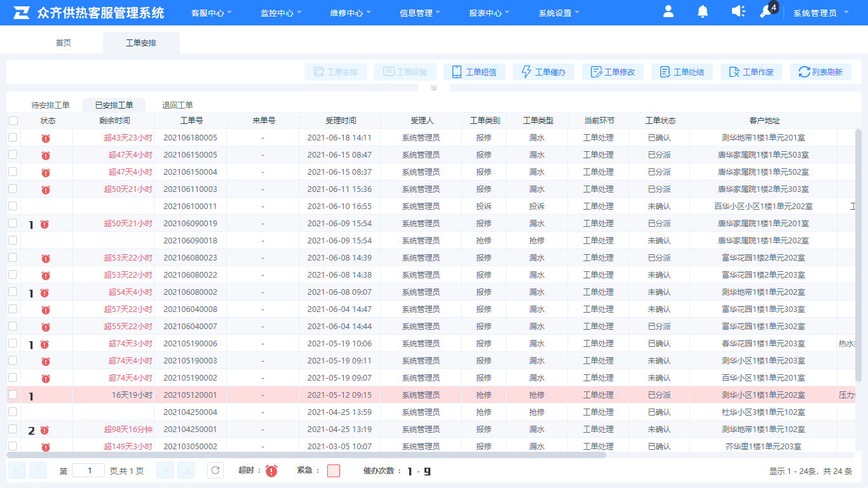
Task: Click the 紧急 pink color swatch legend
Action: pos(334,471)
